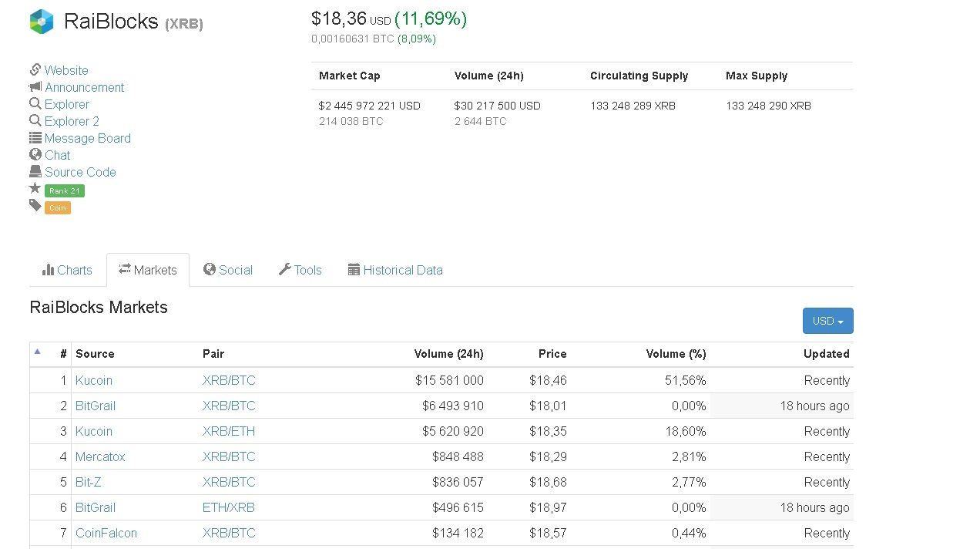Open XRB/BTC pair in Kucoin row 1
This screenshot has height=549, width=980.
(x=229, y=380)
